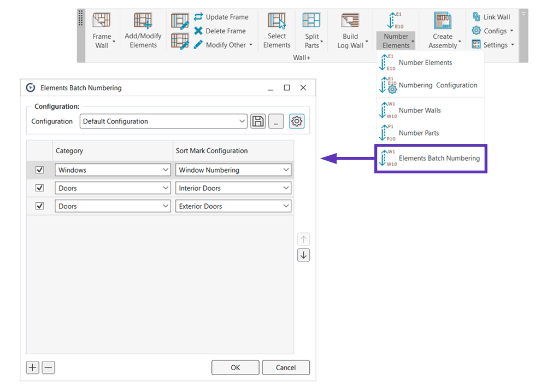Activate the Select Elements tool

pyautogui.click(x=277, y=31)
